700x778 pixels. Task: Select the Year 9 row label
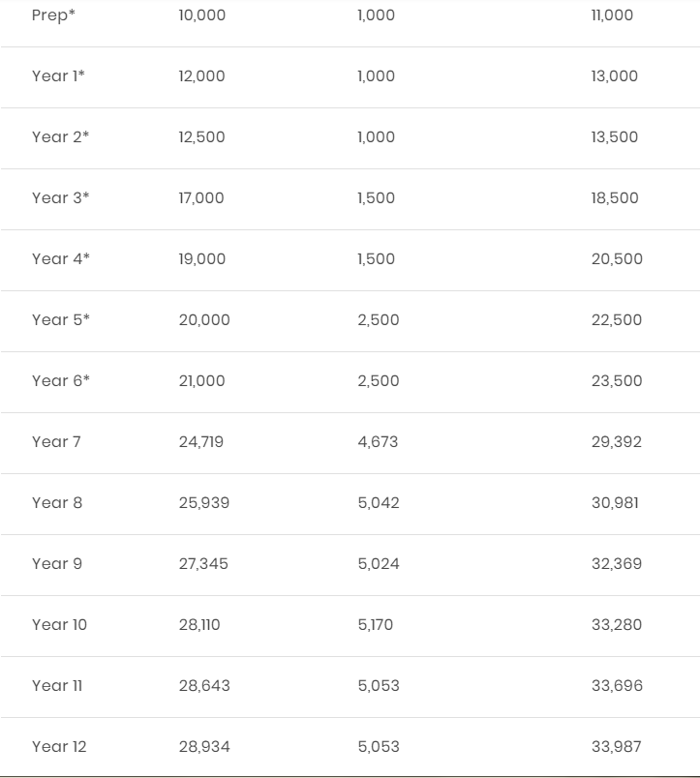click(56, 564)
